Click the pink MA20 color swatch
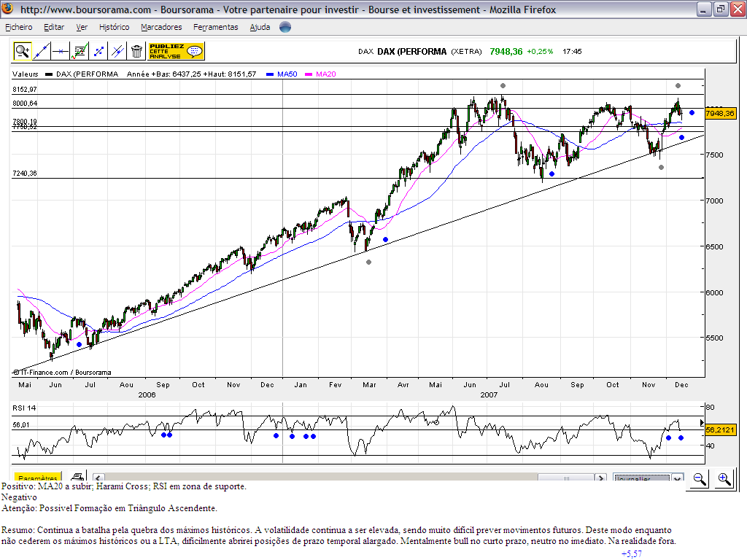Screen dimensions: 747x560 pos(309,74)
